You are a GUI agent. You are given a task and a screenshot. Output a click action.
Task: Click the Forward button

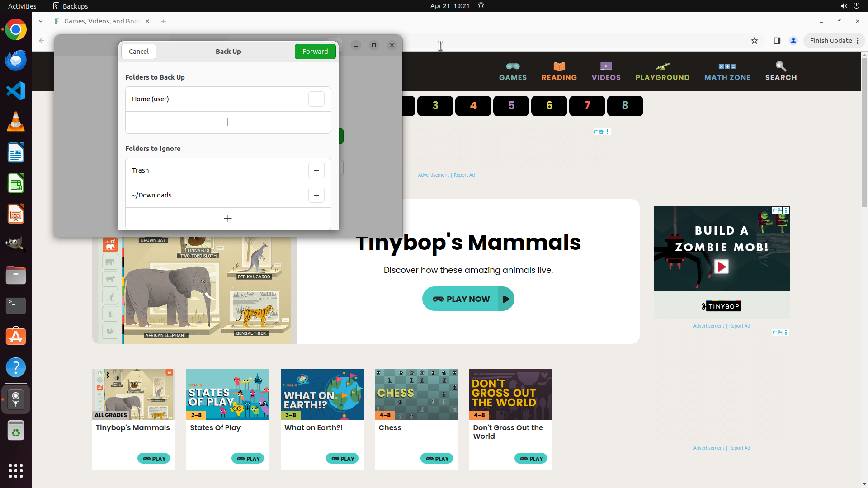[315, 52]
